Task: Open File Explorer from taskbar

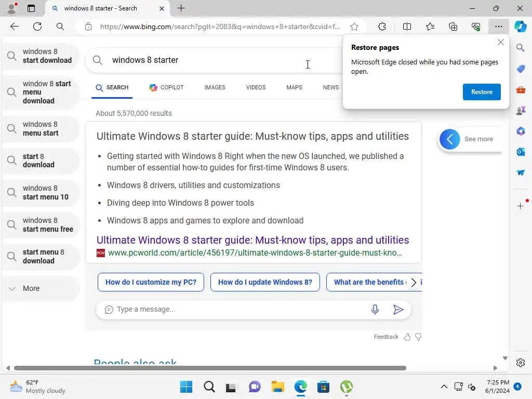Action: tap(277, 387)
